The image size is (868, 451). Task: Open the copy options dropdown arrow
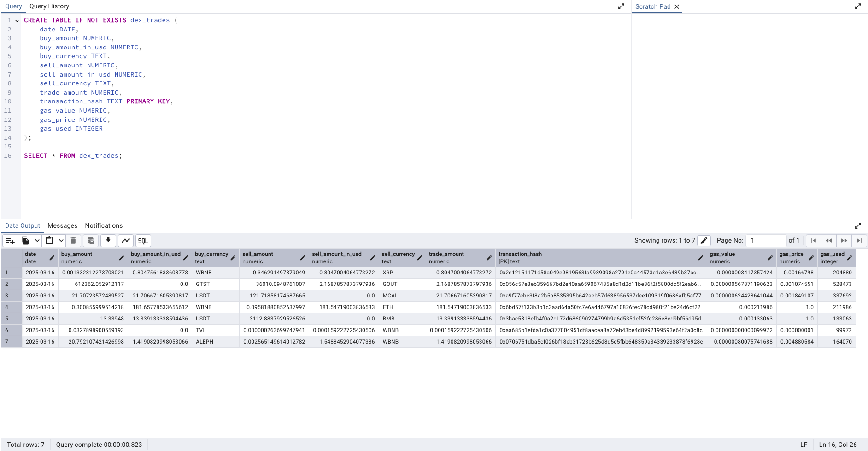(x=37, y=241)
